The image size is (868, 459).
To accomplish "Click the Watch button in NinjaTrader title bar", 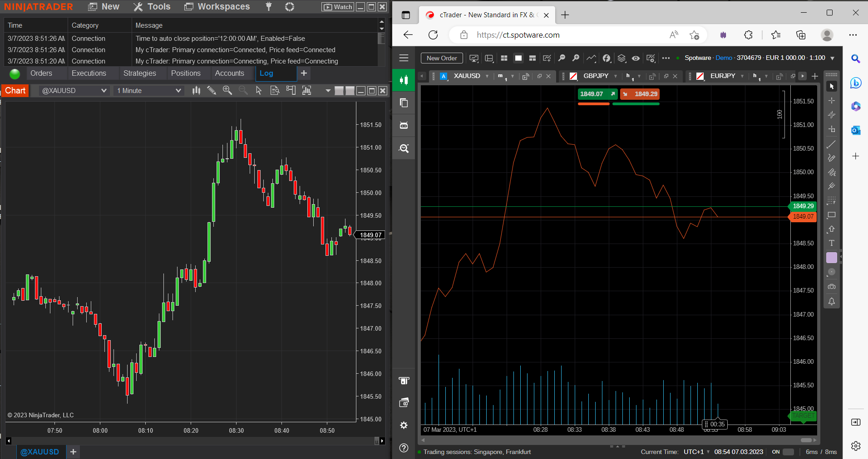I will [x=337, y=7].
